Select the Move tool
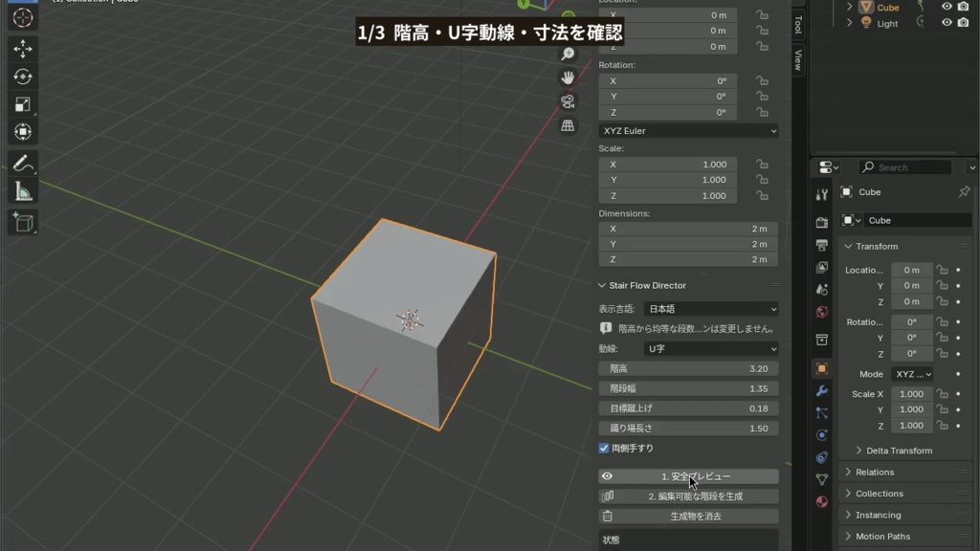 coord(23,49)
